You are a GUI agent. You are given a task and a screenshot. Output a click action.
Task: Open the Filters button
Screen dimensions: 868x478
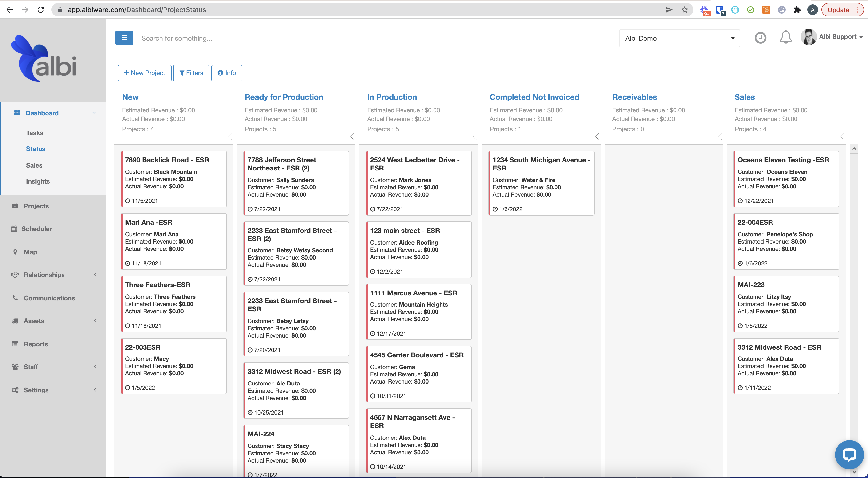[191, 73]
